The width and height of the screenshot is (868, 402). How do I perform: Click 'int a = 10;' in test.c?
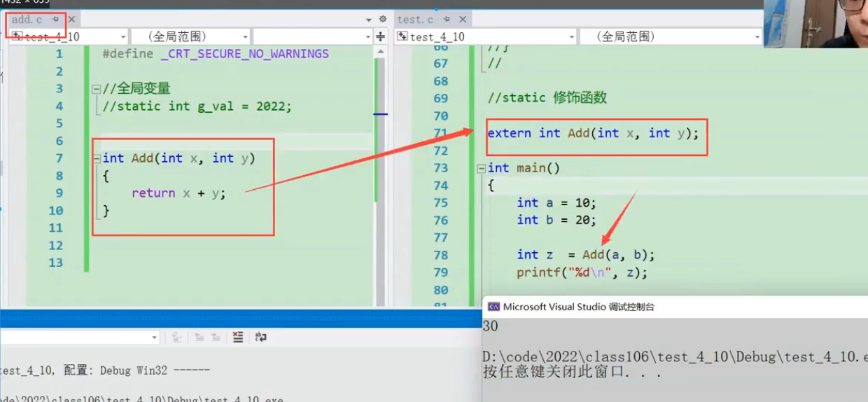556,203
